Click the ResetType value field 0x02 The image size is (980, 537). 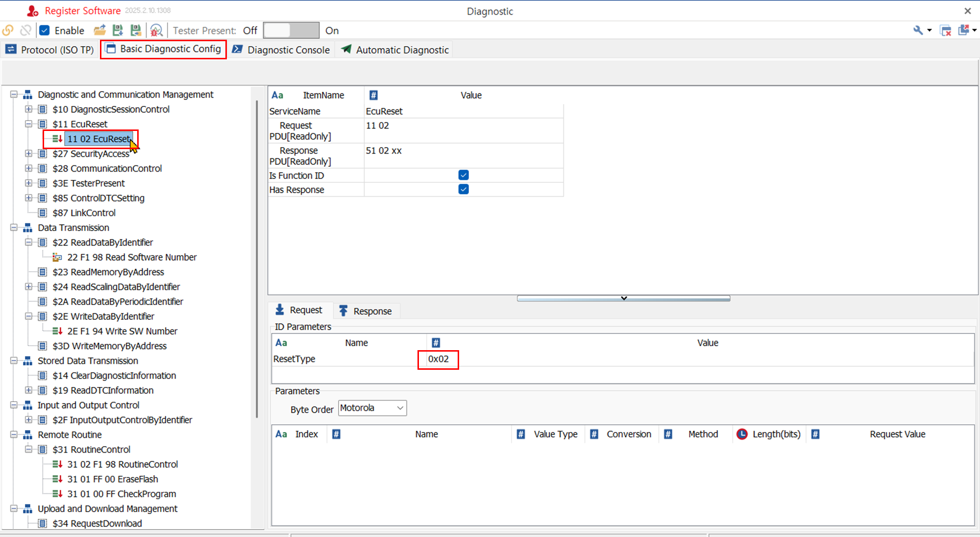438,359
